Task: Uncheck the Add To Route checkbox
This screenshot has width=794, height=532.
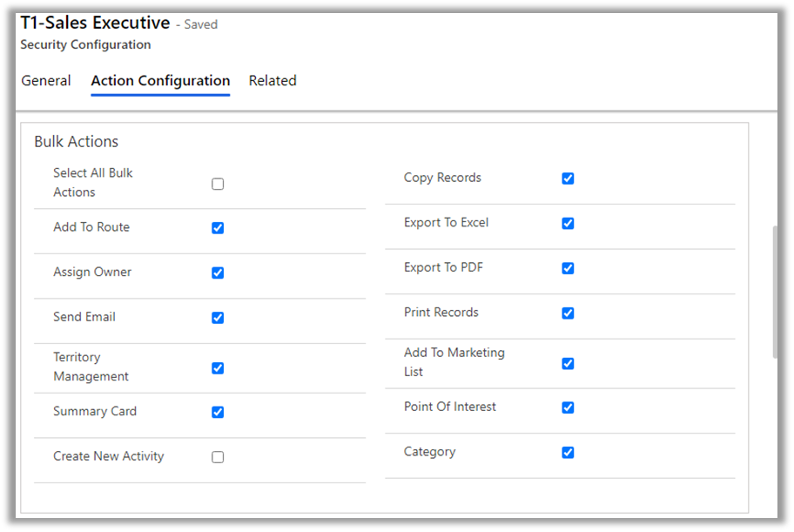Action: (x=218, y=228)
